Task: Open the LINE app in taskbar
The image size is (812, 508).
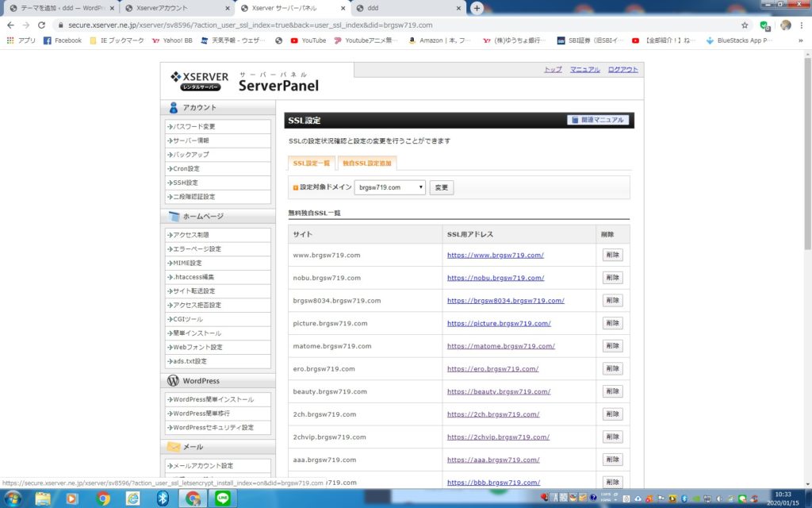Action: (221, 498)
